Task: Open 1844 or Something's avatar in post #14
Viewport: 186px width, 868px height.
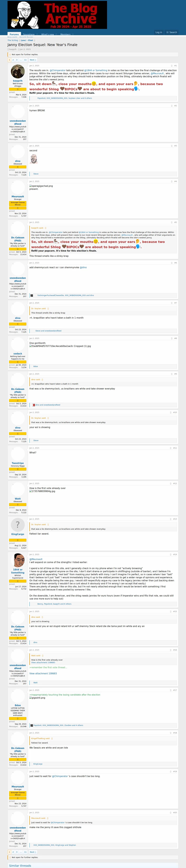Action: click(x=18, y=560)
